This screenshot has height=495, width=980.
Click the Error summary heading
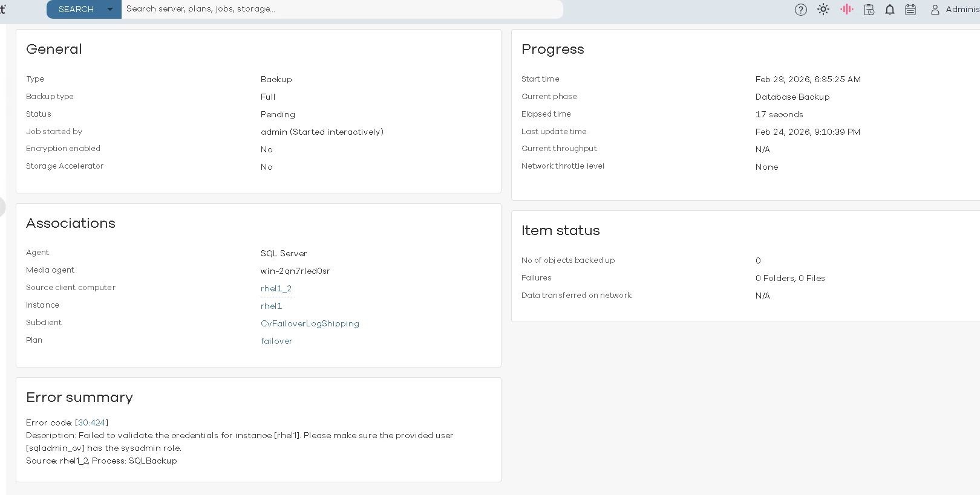[x=79, y=398]
